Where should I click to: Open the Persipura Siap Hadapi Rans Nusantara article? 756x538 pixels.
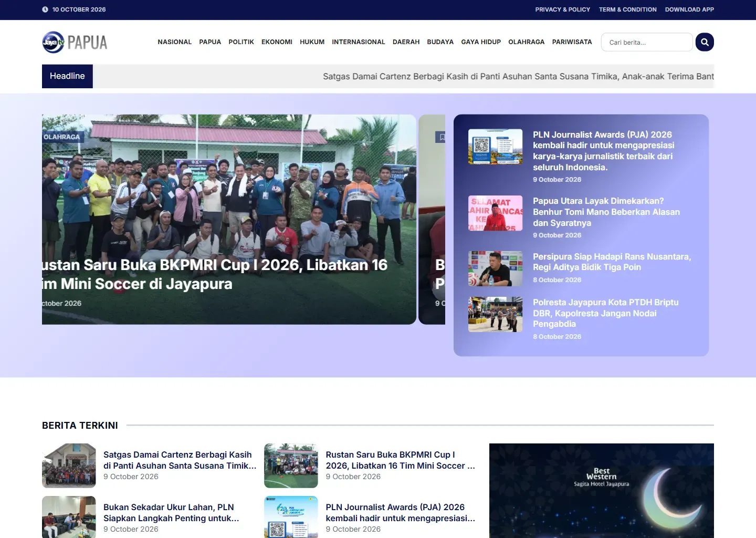pyautogui.click(x=612, y=262)
